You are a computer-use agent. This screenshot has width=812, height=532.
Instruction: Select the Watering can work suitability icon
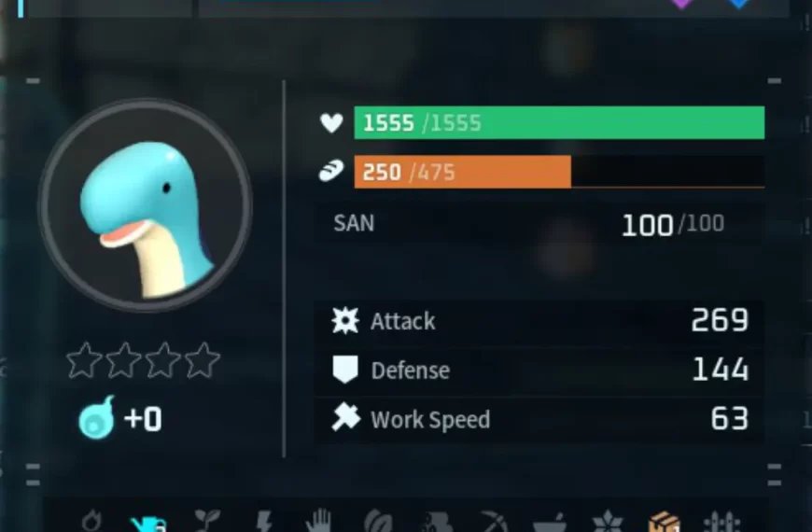click(x=148, y=524)
